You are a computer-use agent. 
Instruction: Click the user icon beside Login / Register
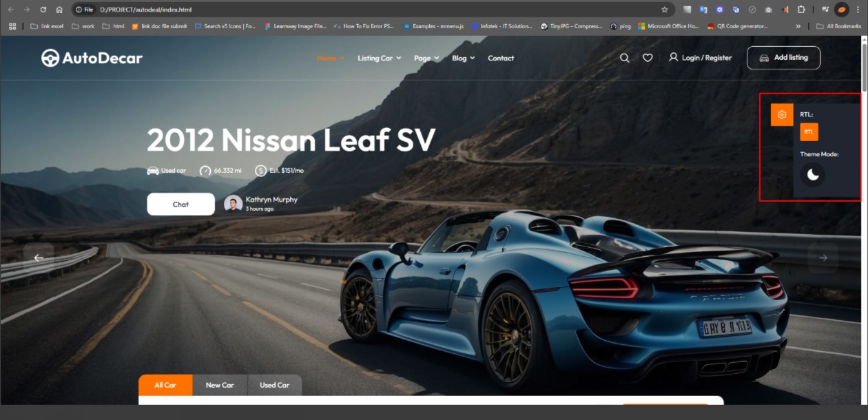[x=673, y=57]
